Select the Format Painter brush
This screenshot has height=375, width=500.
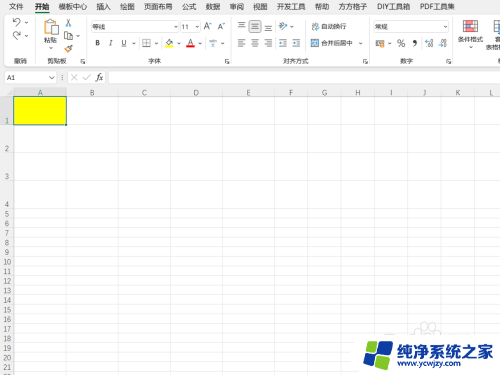coord(68,49)
